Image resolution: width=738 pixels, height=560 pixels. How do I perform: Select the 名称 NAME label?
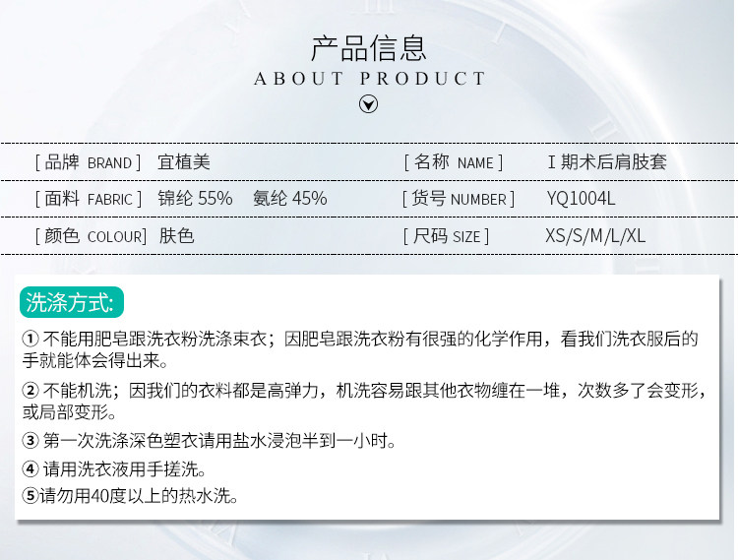coord(454,162)
